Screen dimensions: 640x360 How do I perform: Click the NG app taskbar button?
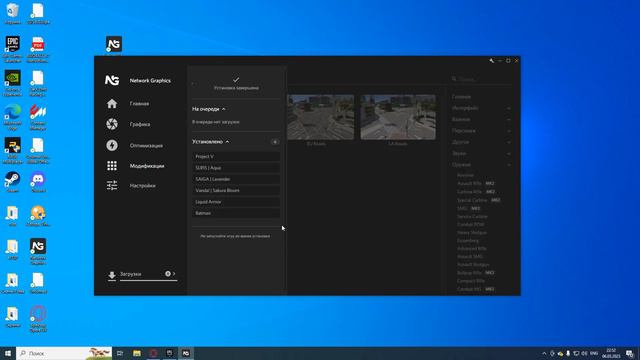186,353
